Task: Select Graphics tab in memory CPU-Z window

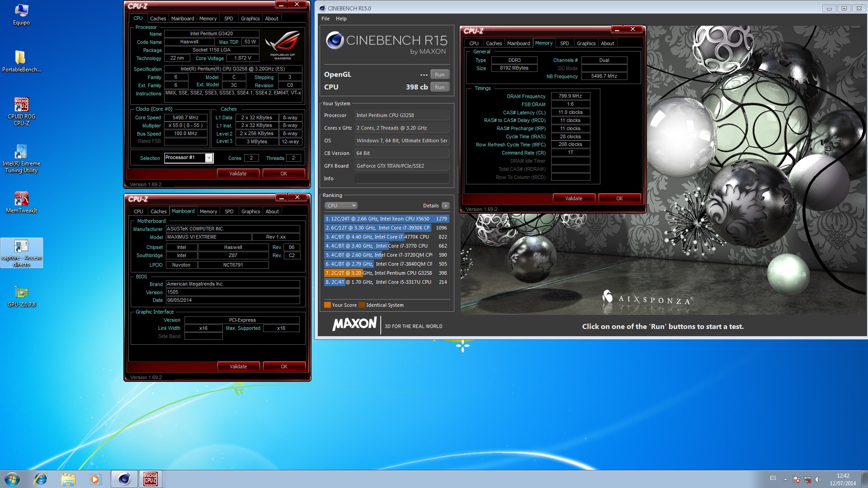Action: point(586,43)
